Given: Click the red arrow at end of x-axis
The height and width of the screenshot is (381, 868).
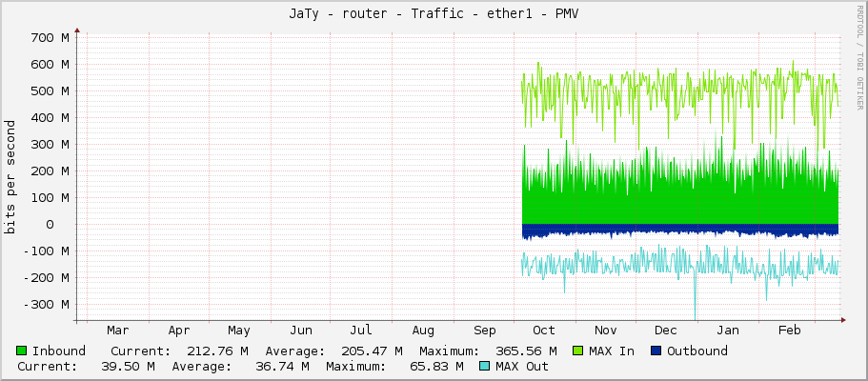Looking at the screenshot, I should [x=843, y=319].
